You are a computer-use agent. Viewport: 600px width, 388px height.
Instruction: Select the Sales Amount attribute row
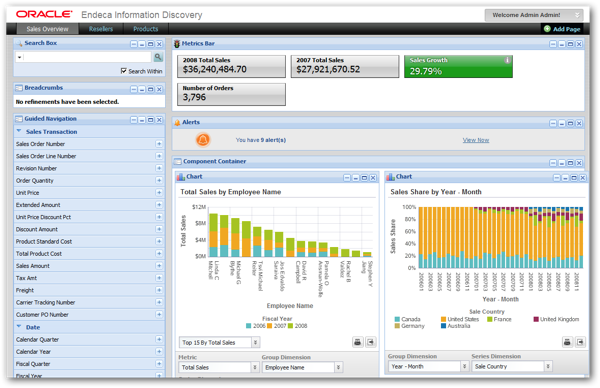tap(89, 266)
